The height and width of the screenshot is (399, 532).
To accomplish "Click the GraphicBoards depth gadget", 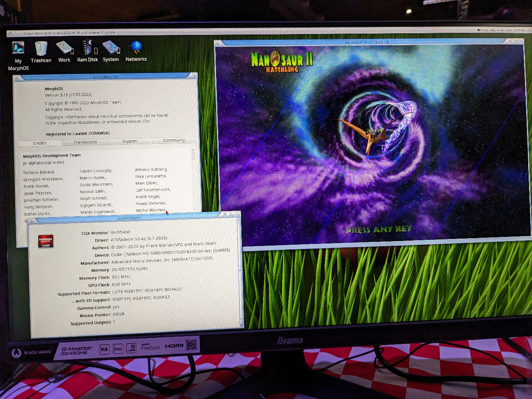I will (238, 214).
